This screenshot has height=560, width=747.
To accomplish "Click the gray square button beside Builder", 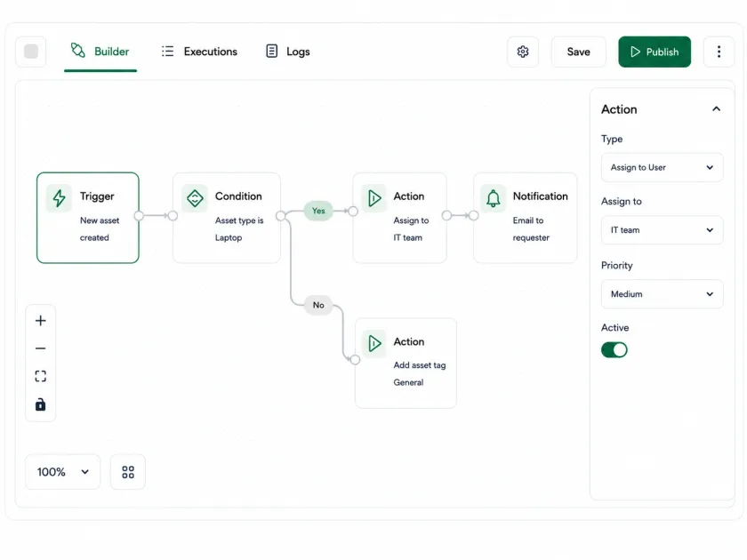I will pyautogui.click(x=31, y=52).
